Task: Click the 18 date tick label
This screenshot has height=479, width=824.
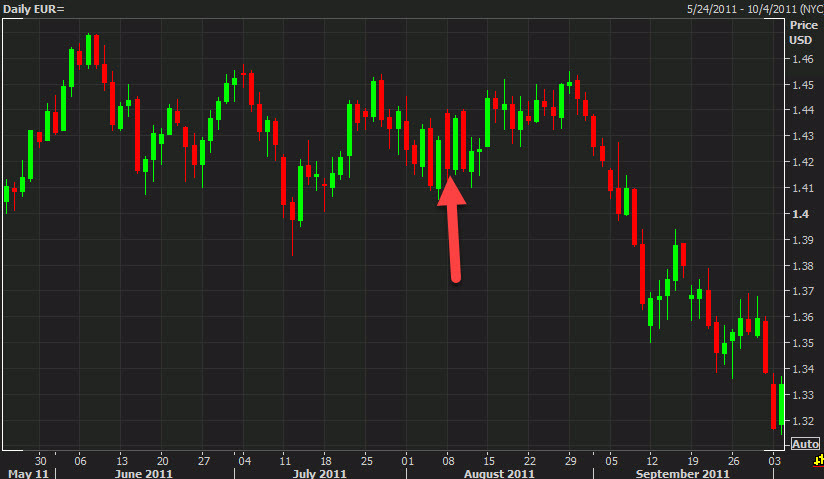Action: click(326, 461)
